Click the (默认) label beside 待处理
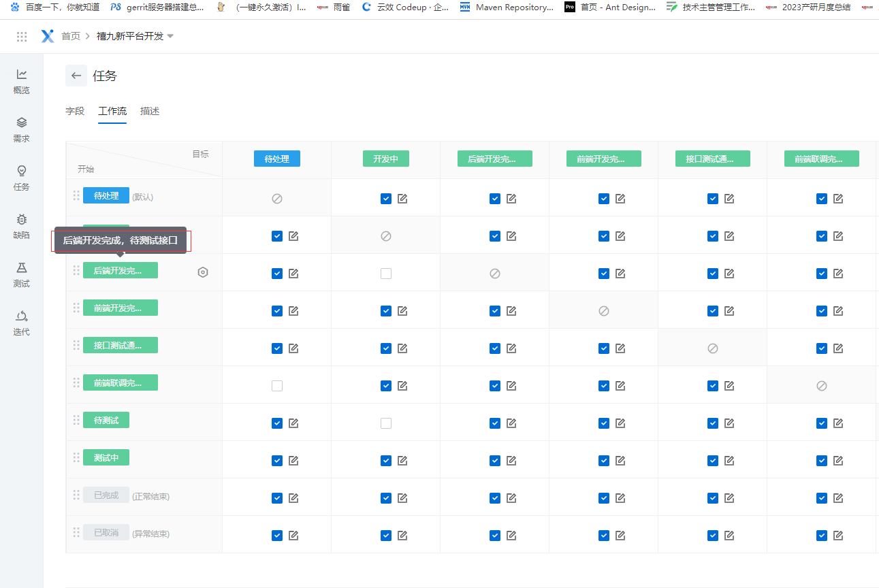 pos(143,197)
